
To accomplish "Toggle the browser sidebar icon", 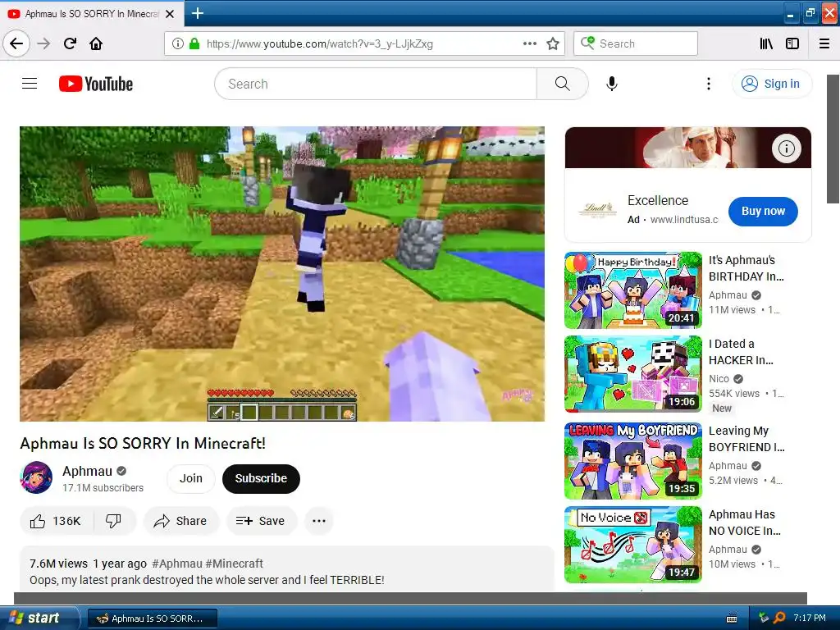I will click(x=792, y=43).
